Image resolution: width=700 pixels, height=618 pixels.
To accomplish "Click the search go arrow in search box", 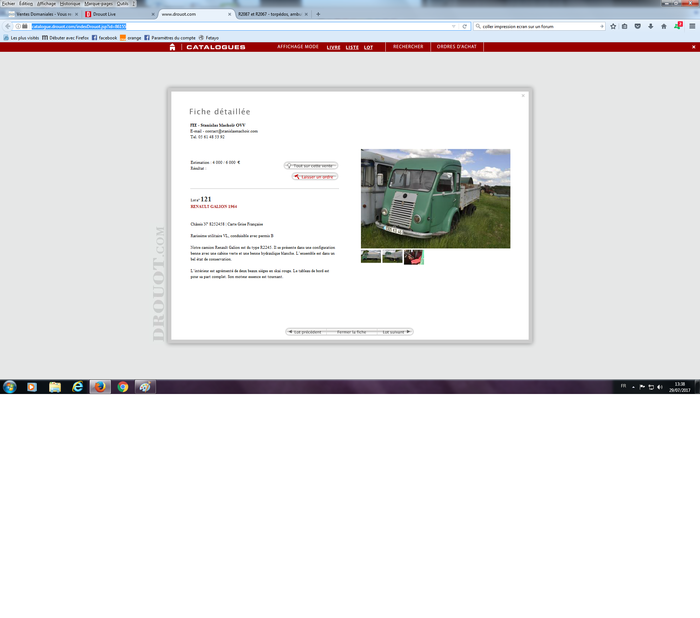I will 601,26.
